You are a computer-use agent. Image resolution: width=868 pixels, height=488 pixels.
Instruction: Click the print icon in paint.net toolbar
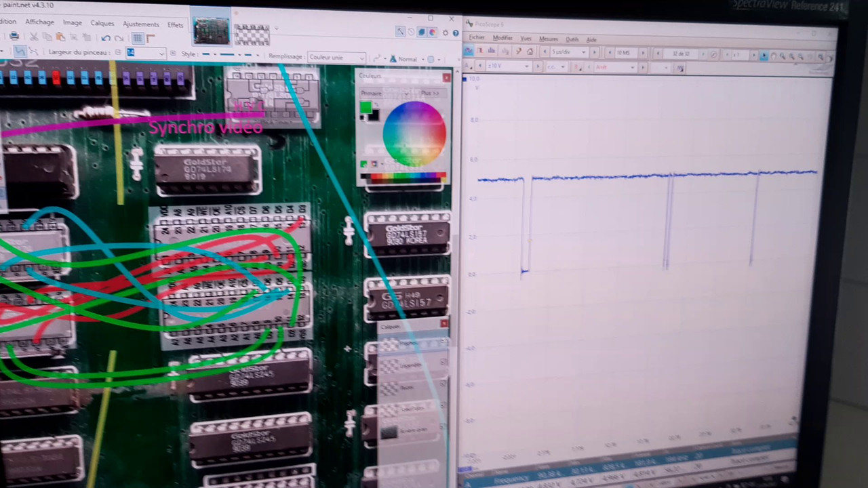click(14, 37)
